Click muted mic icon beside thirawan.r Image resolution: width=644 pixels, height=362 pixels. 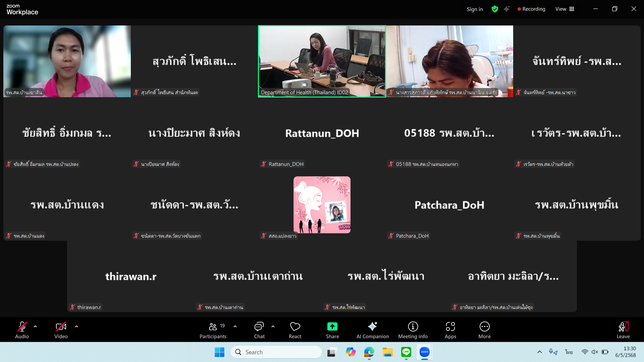click(x=72, y=307)
